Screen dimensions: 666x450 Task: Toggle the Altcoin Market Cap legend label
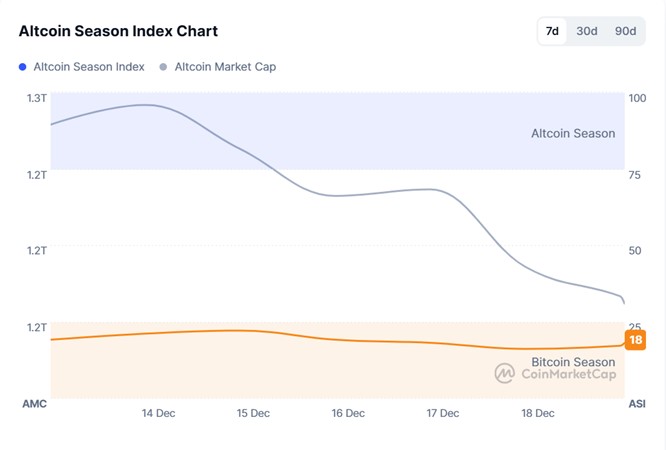point(225,67)
